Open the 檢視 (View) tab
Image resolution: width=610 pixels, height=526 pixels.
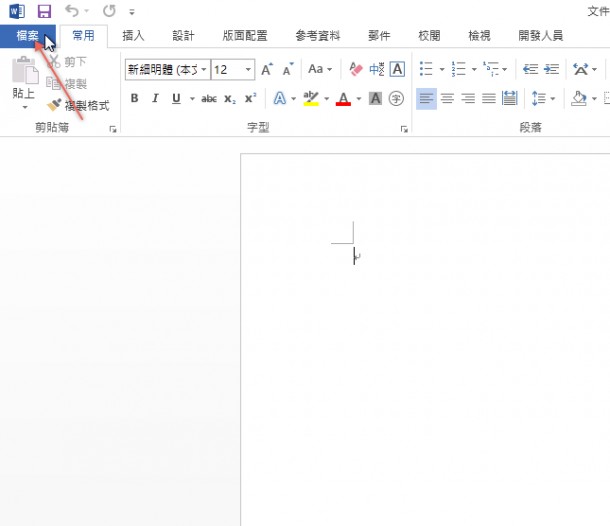[479, 36]
